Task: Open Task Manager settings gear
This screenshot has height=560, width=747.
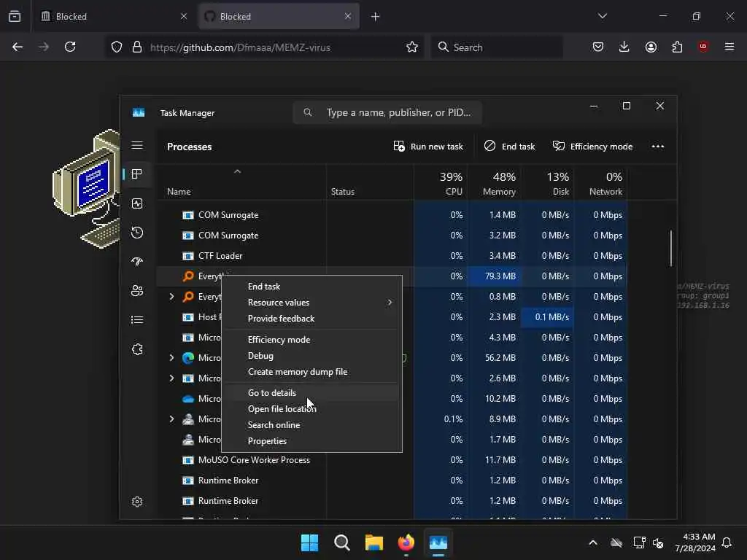Action: coord(137,502)
